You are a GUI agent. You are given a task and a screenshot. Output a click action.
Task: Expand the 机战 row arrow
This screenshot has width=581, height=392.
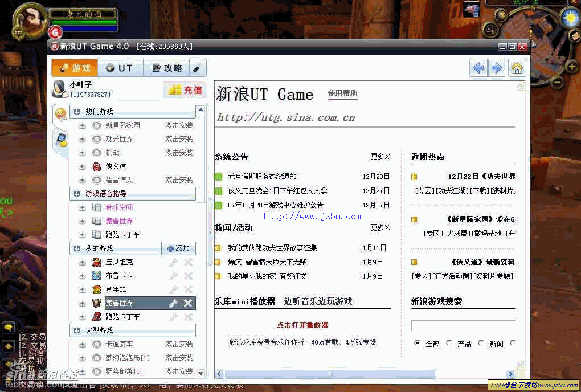coord(82,153)
